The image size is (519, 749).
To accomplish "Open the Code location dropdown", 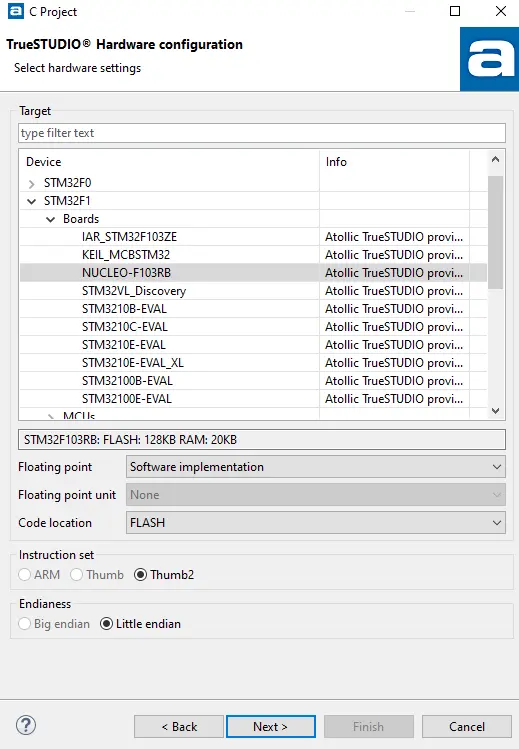I will [316, 523].
